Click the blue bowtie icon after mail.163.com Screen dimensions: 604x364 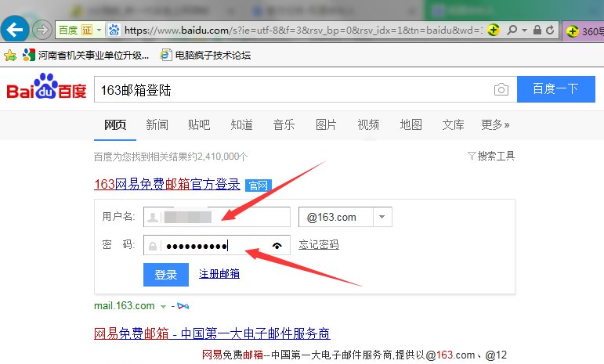pos(183,306)
